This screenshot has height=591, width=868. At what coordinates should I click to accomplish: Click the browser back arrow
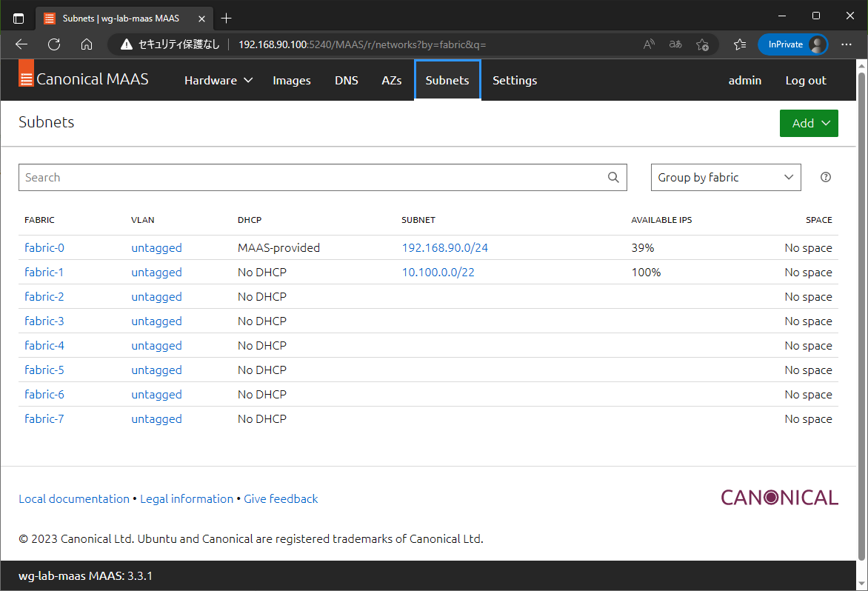tap(21, 44)
